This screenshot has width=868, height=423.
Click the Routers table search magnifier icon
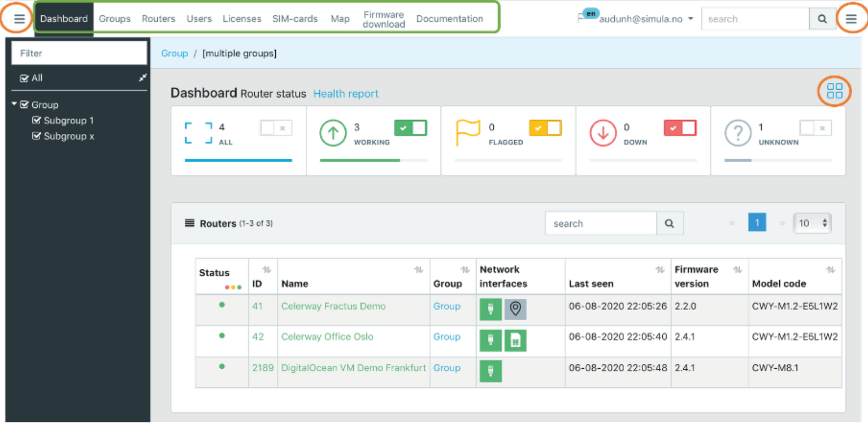pos(670,224)
